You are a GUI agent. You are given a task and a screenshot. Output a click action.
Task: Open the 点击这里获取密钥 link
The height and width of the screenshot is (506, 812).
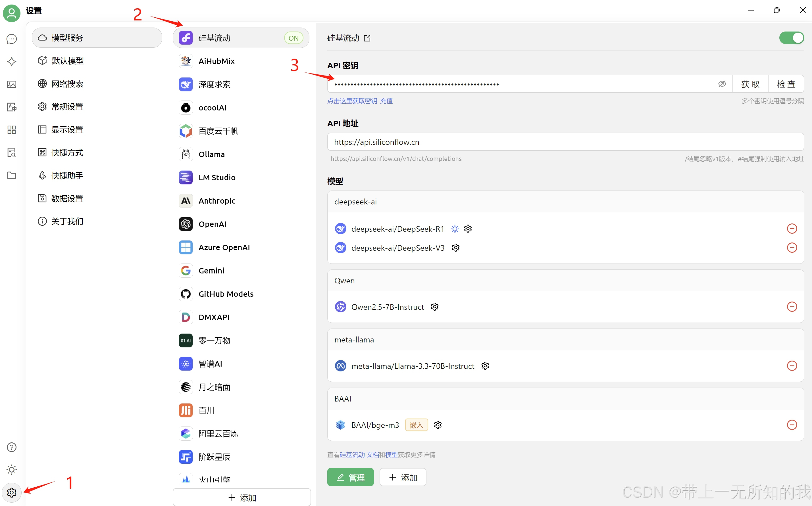click(x=352, y=101)
